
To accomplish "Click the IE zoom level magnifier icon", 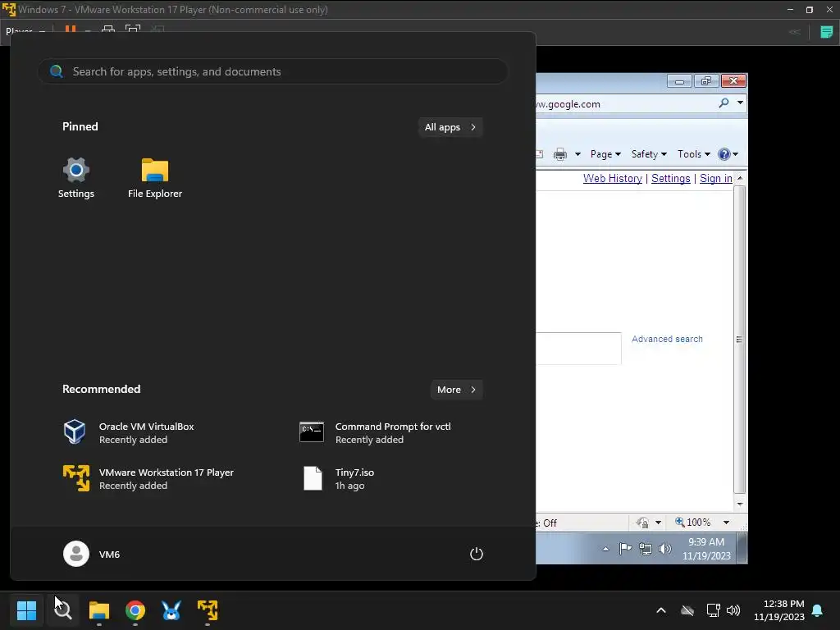I will (x=680, y=522).
